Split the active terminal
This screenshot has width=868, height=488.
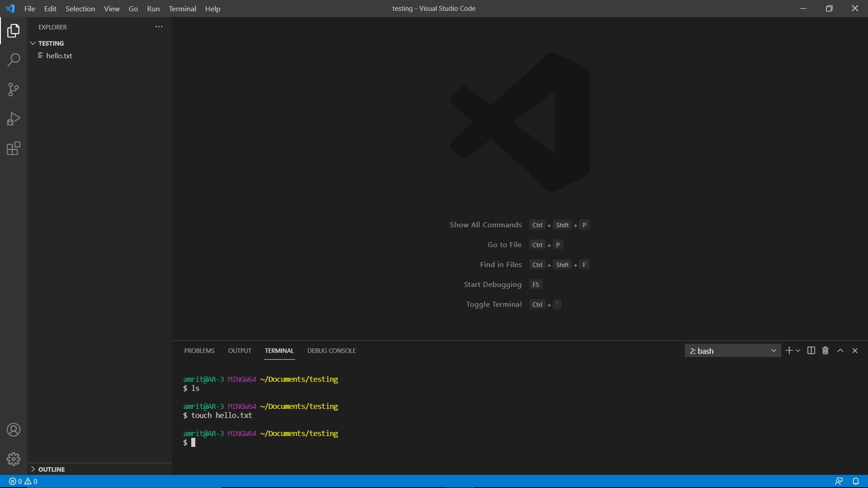point(811,350)
